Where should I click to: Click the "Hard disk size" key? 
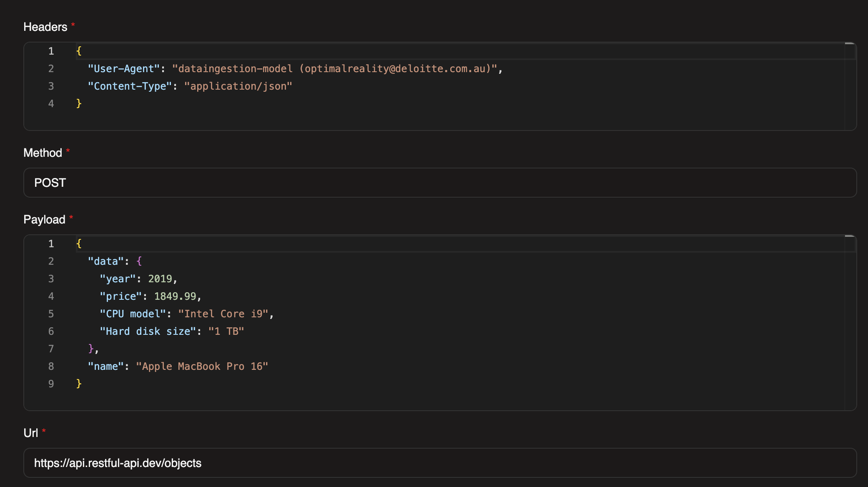[148, 331]
